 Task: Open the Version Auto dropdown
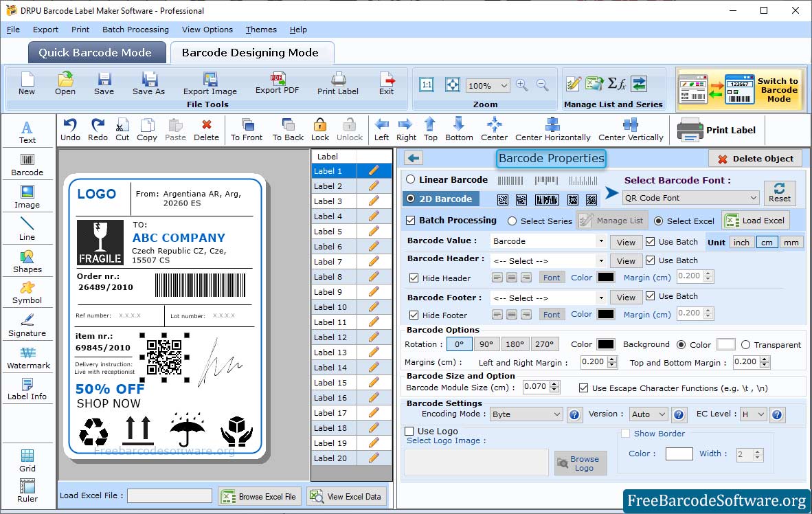coord(649,414)
